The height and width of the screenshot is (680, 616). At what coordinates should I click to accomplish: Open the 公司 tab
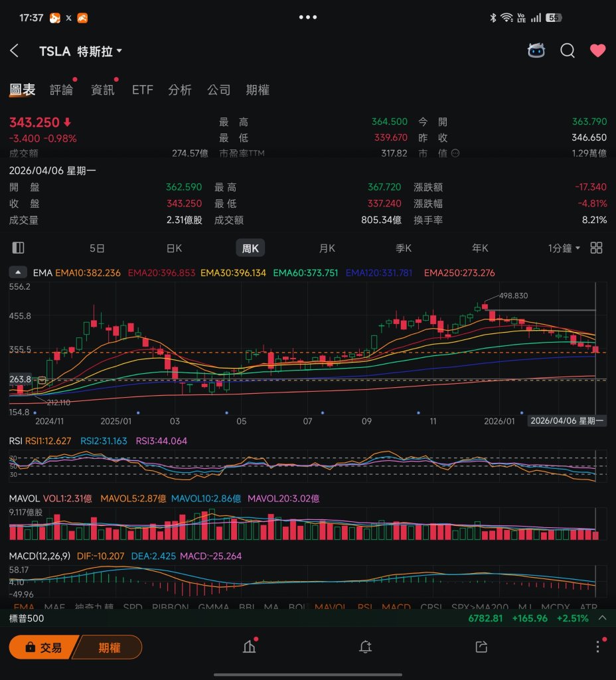click(x=218, y=90)
